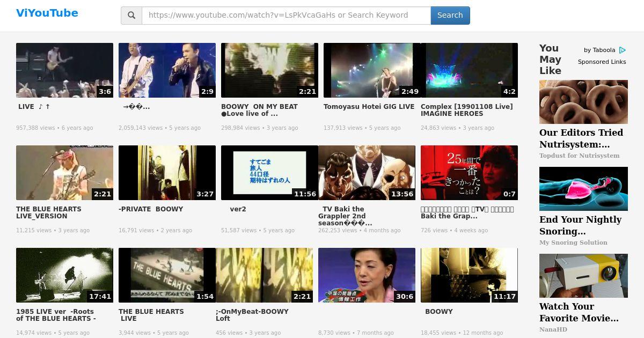Click the magnifier icon beside the search box

point(131,16)
